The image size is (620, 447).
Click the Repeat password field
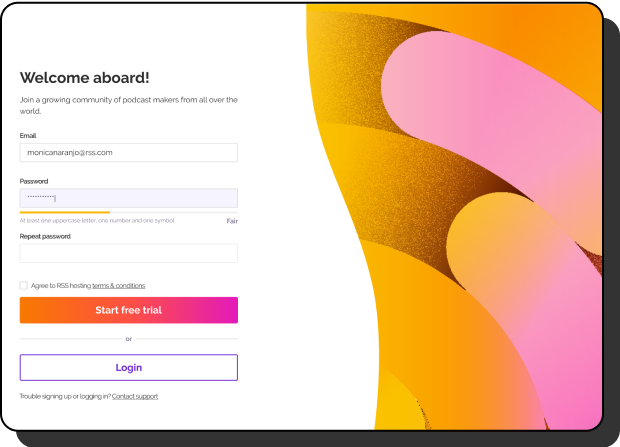click(128, 253)
